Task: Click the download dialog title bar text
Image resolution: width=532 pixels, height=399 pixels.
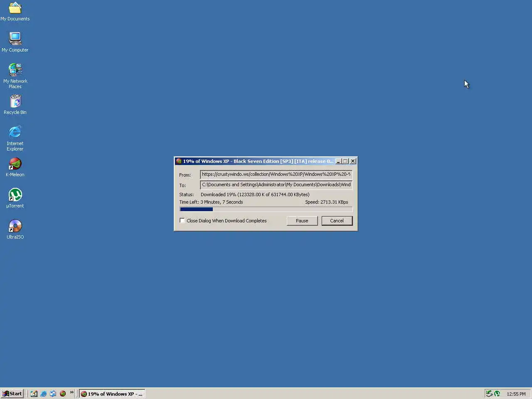Action: tap(258, 161)
